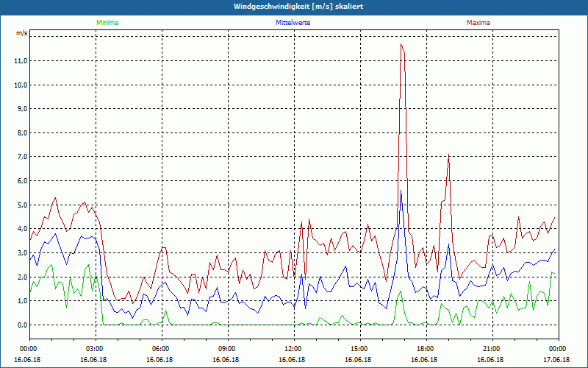Image resolution: width=588 pixels, height=368 pixels.
Task: Click the 17.06.18 date label
Action: click(x=556, y=360)
